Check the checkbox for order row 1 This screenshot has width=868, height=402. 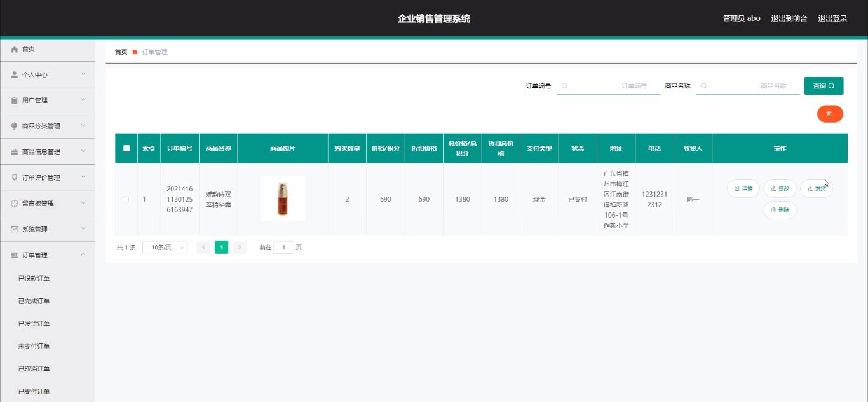(x=126, y=199)
